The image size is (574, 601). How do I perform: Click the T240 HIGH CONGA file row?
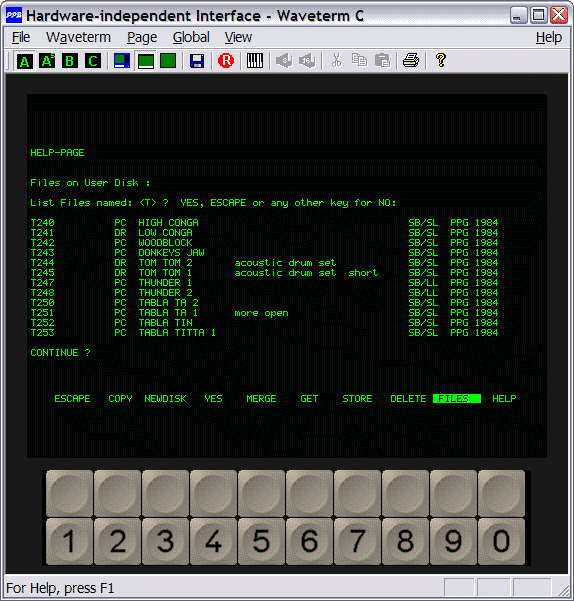pyautogui.click(x=264, y=223)
